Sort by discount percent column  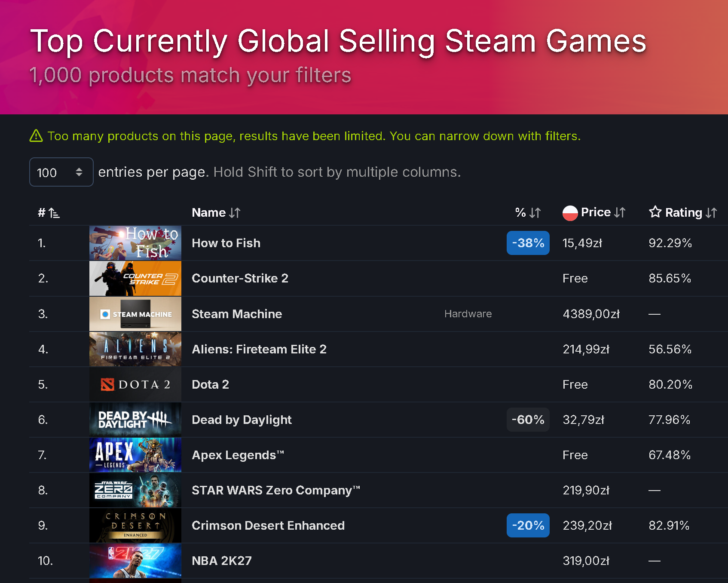pos(528,213)
